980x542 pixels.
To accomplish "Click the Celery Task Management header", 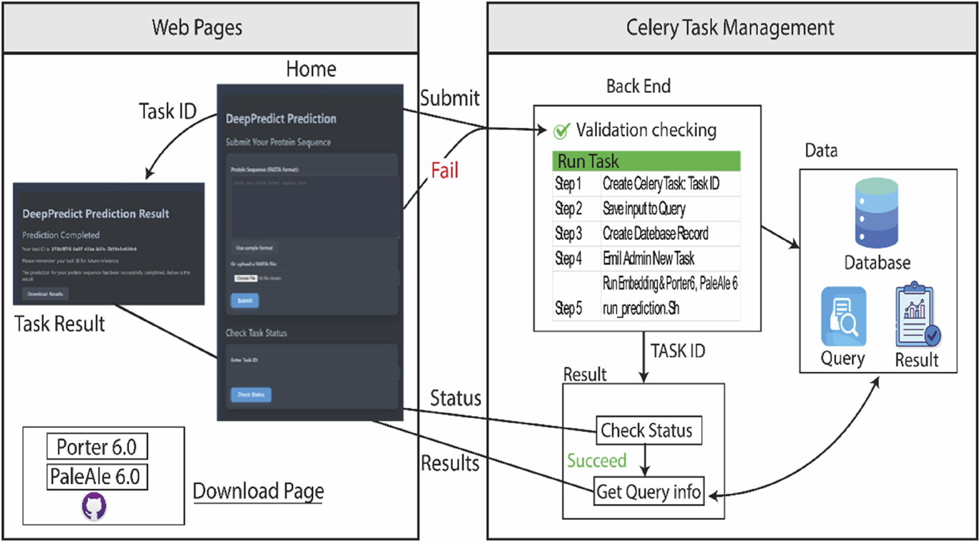I will 731,28.
